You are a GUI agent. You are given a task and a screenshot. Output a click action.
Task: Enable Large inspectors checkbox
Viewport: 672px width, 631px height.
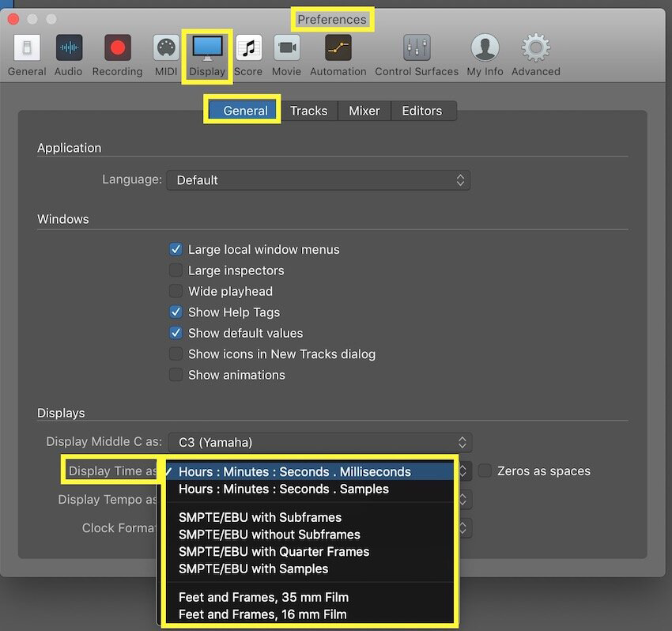click(x=176, y=270)
